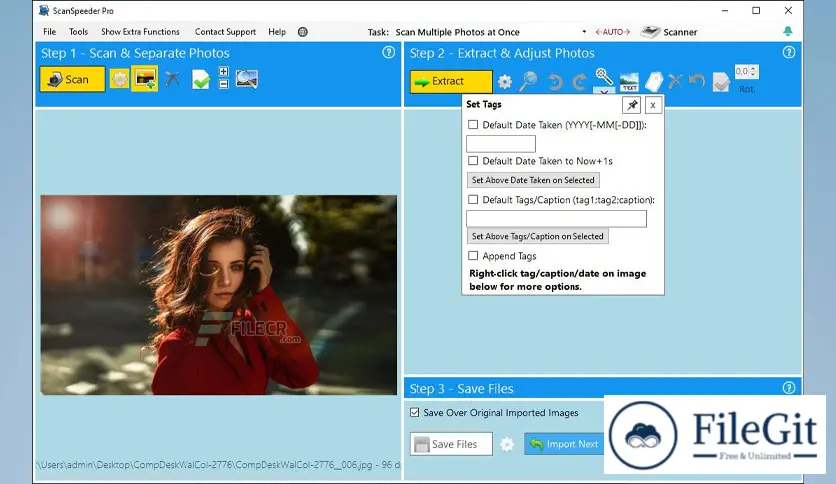Select the woman photo in the scan area
This screenshot has width=836, height=484.
click(x=219, y=295)
